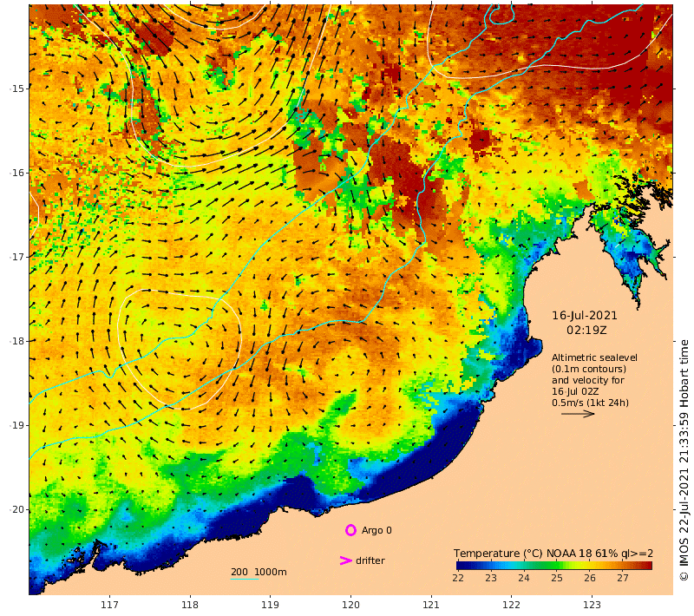The width and height of the screenshot is (694, 616).
Task: Click longitude axis label 120
Action: (x=350, y=605)
